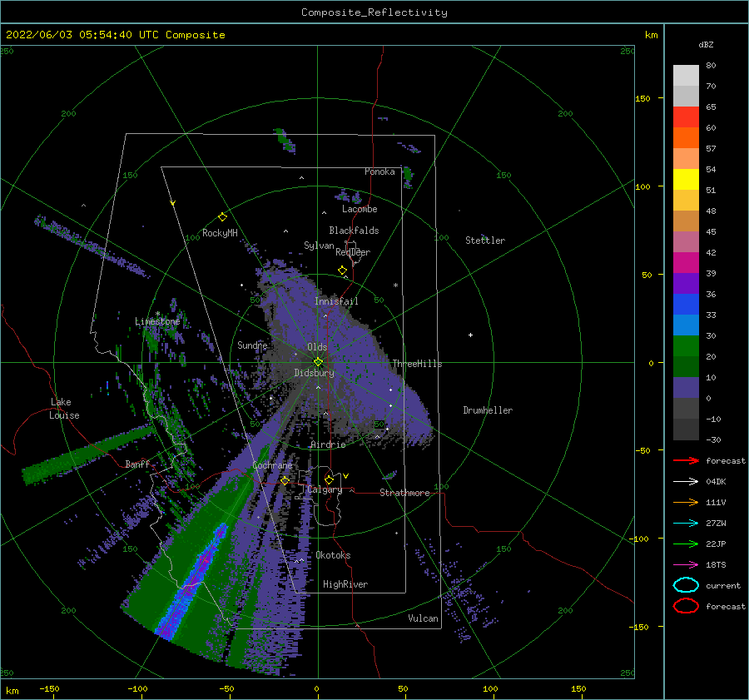
Task: Pick the purple 10 dBZ color swatch
Action: click(686, 387)
